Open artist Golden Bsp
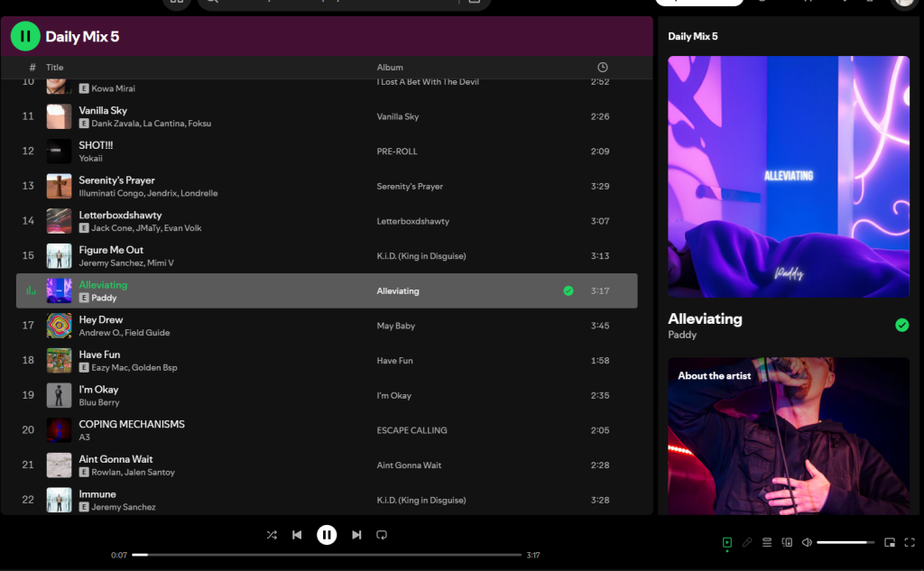The width and height of the screenshot is (924, 571). click(154, 367)
